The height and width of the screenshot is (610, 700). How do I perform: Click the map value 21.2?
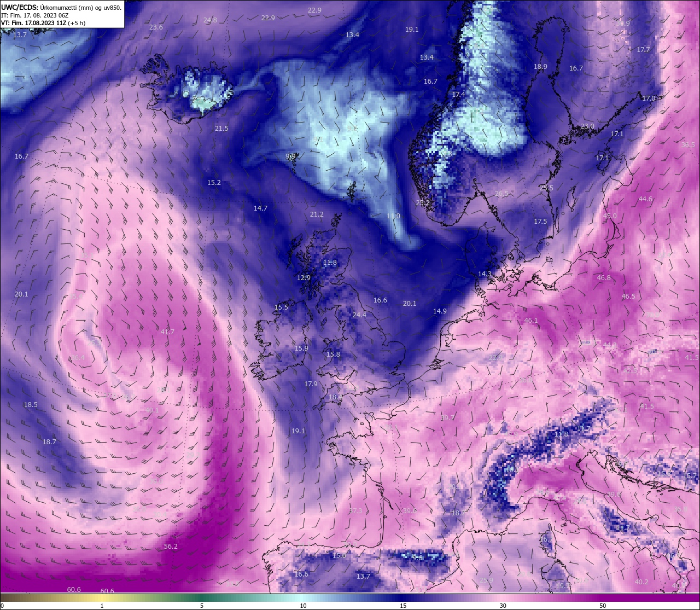point(317,214)
